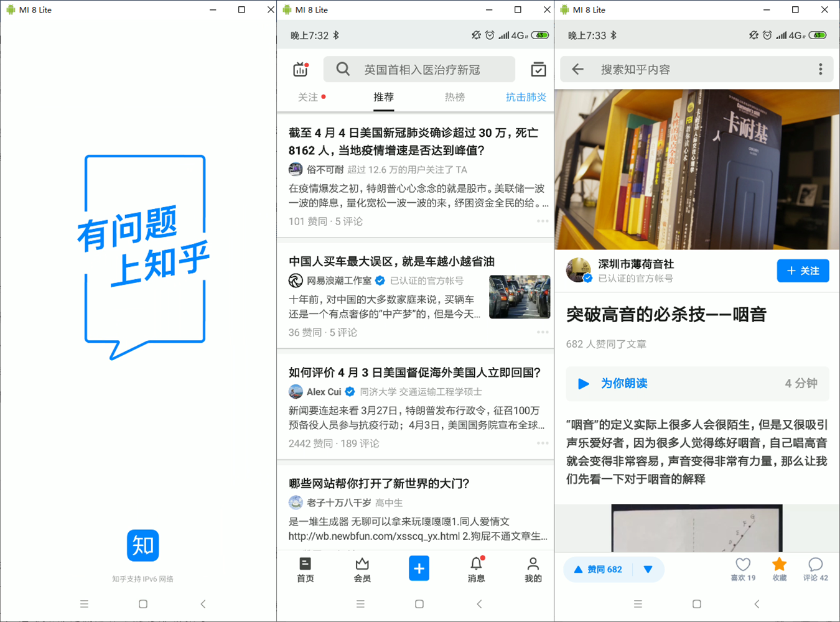
Task: Maximize the left MI 8 Lite window
Action: tap(241, 9)
